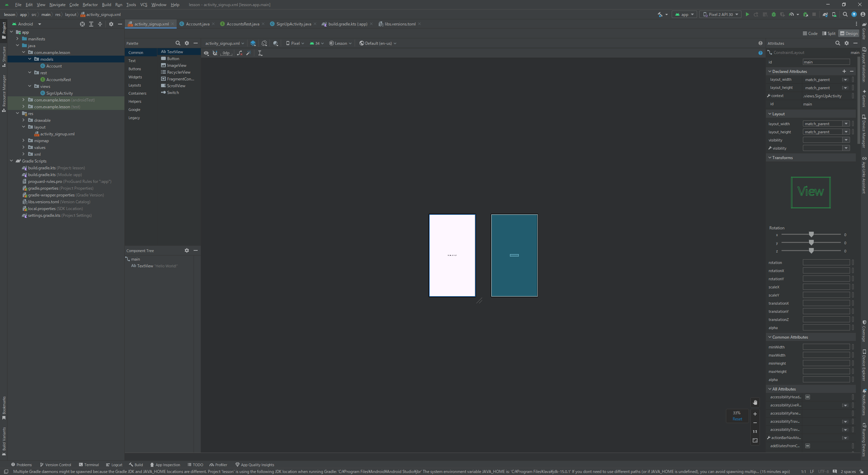Open the Terminal tool window
The width and height of the screenshot is (868, 475).
88,465
